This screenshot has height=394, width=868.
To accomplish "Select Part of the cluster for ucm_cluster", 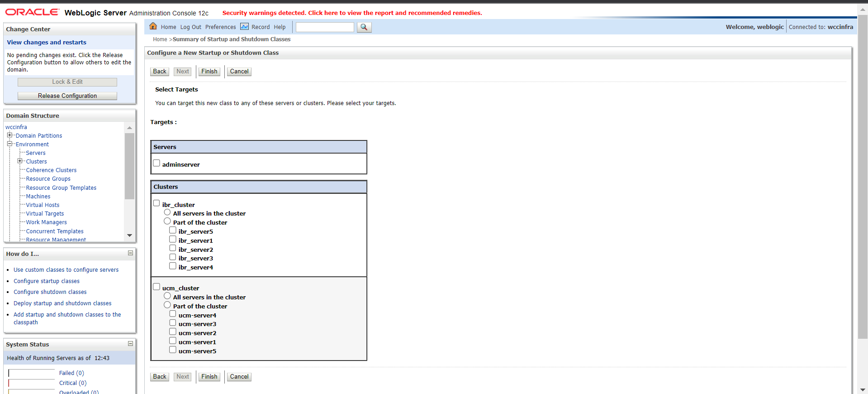I will pos(167,305).
